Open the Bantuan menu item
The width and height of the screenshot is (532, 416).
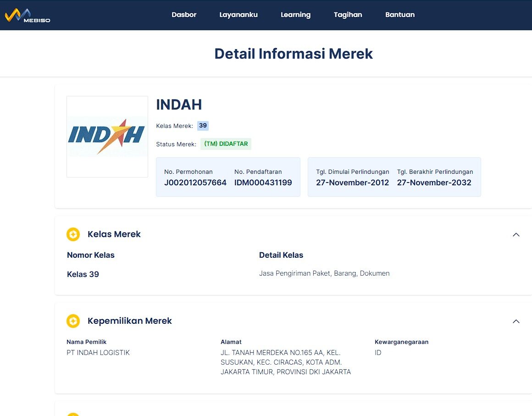pyautogui.click(x=399, y=15)
